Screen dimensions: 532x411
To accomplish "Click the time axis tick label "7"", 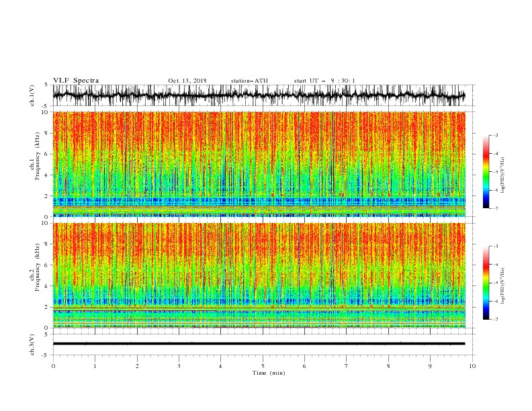I will 347,366.
